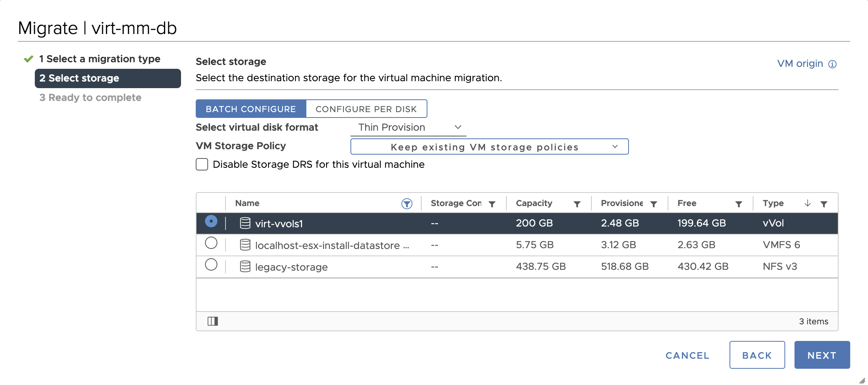The height and width of the screenshot is (385, 868).
Task: Click the VMFS 6 type cell
Action: tap(781, 245)
